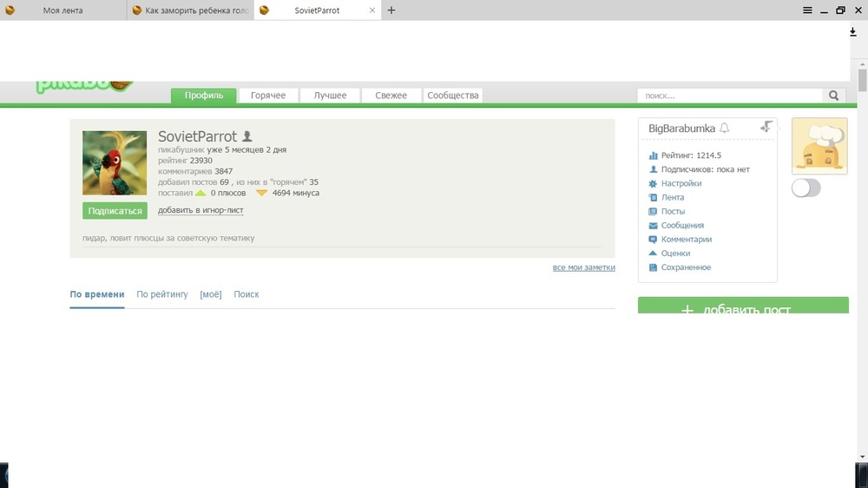Click the notification bell next to BigBarabumka
This screenshot has height=488, width=868.
725,129
